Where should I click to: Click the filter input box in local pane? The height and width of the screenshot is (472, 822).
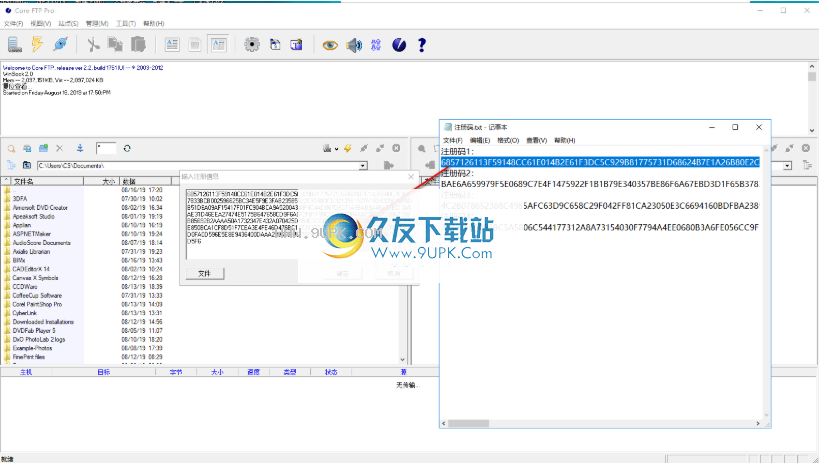[x=106, y=148]
